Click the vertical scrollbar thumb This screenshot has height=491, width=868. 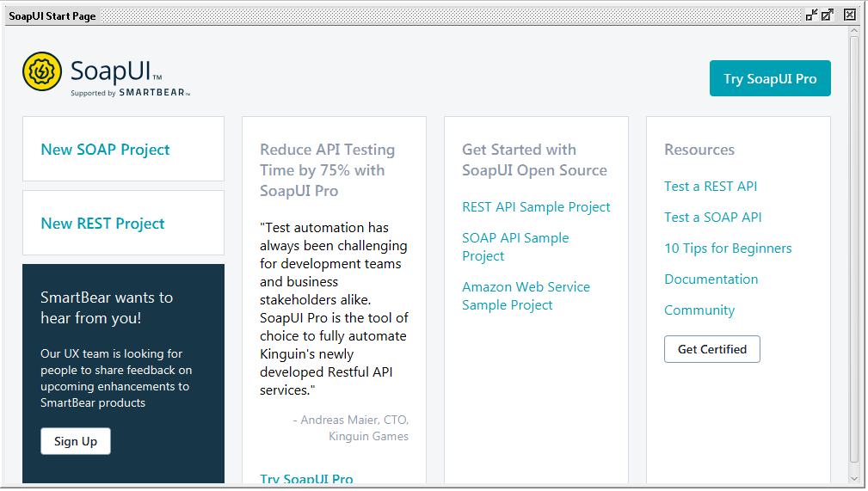pos(853,249)
